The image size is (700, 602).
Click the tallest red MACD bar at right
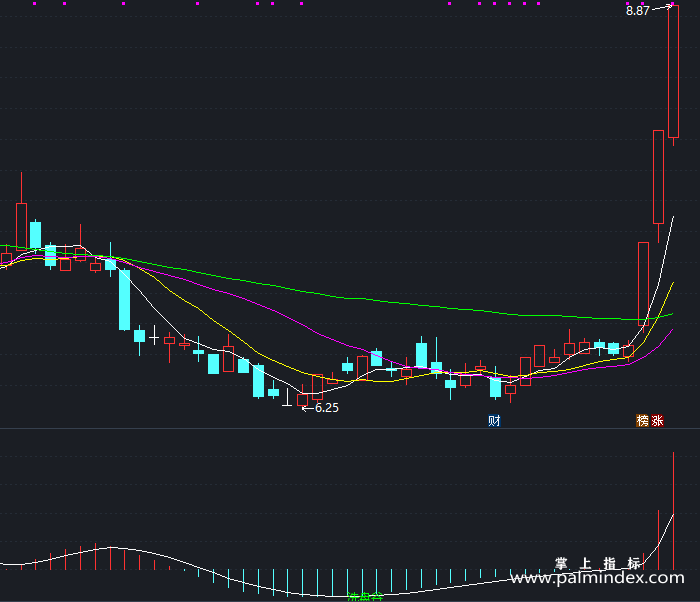coord(673,511)
